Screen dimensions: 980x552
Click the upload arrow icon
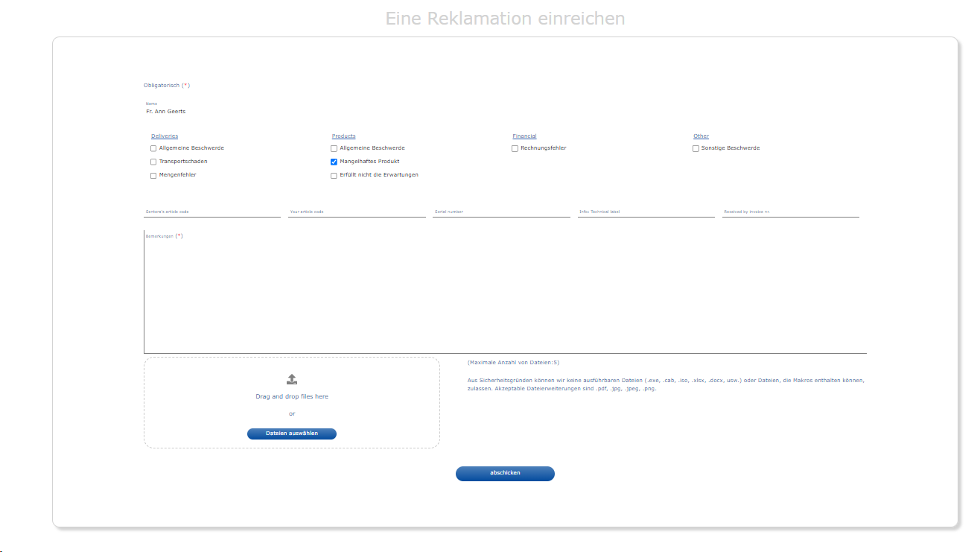[x=292, y=379]
